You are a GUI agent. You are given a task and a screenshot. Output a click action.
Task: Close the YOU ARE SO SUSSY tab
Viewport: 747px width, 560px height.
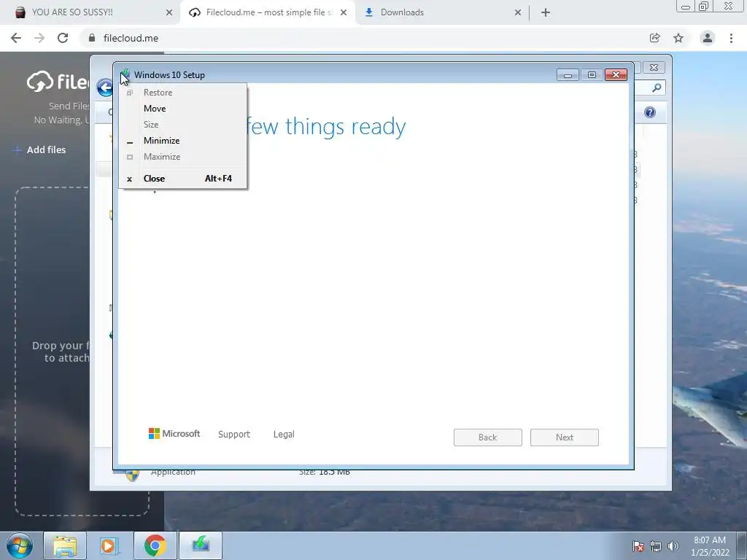pyautogui.click(x=169, y=12)
